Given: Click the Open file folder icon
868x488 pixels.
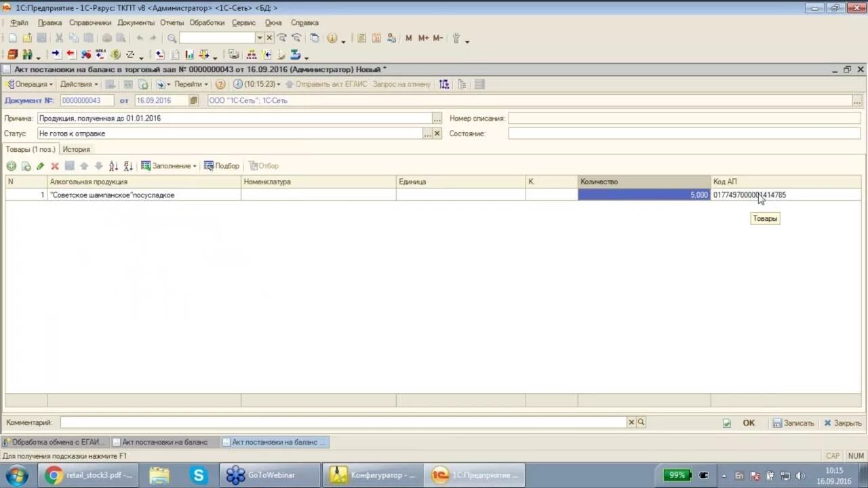Looking at the screenshot, I should click(27, 38).
